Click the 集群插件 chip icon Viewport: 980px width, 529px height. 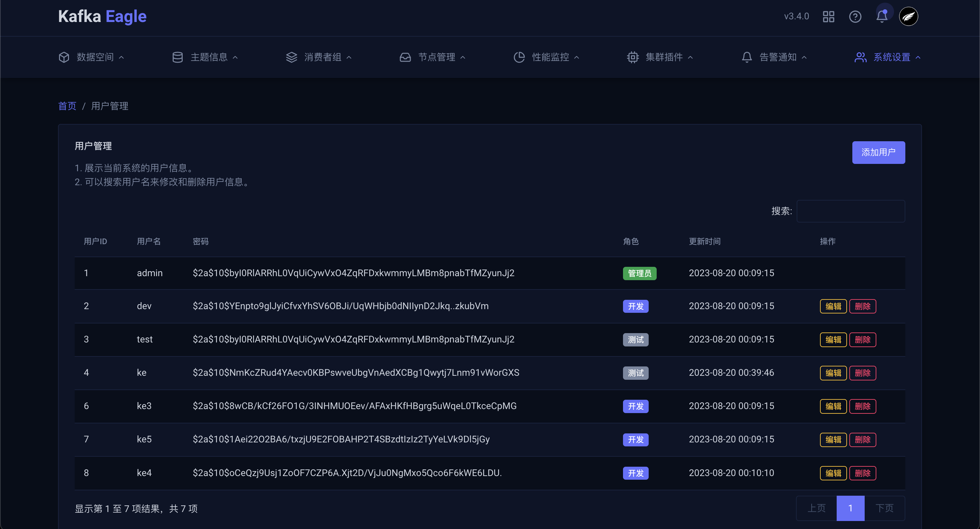[633, 57]
